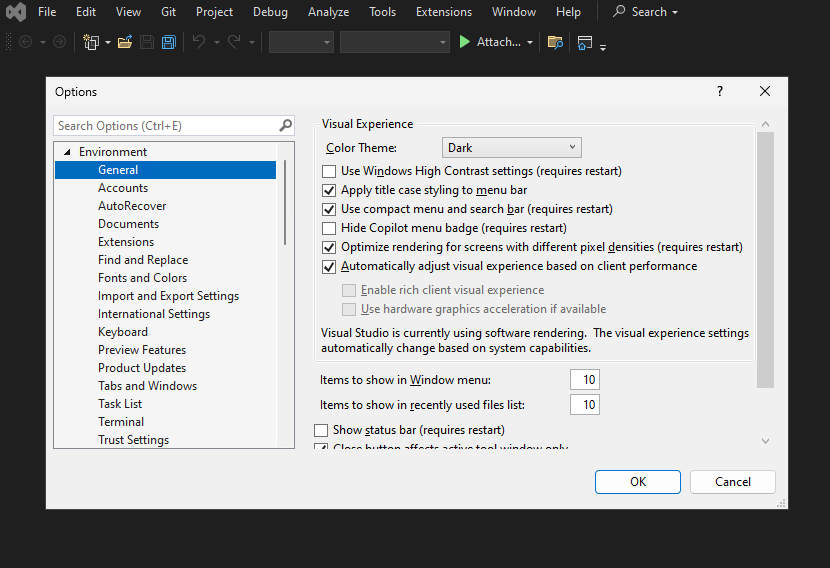Image resolution: width=830 pixels, height=568 pixels.
Task: Enable Show status bar checkbox
Action: 321,430
